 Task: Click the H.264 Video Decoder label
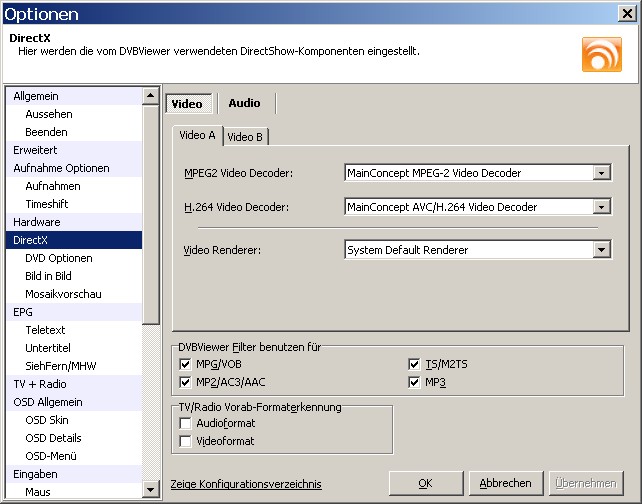point(236,207)
